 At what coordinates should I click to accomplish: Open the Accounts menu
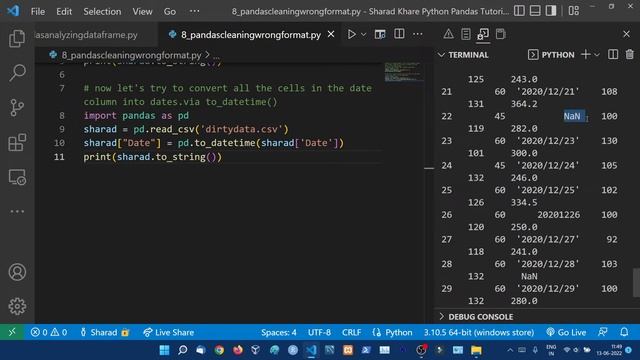(x=17, y=272)
